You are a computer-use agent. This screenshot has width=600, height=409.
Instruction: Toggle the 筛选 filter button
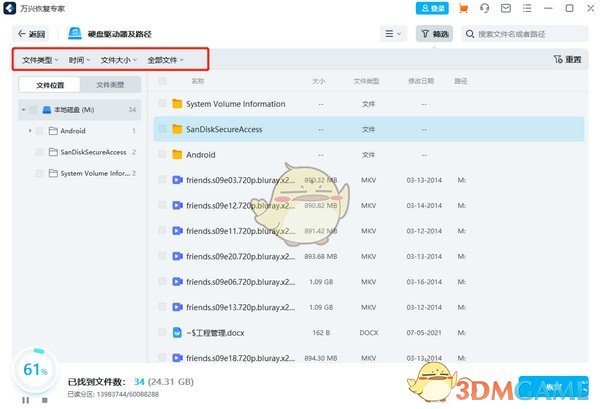click(x=434, y=34)
